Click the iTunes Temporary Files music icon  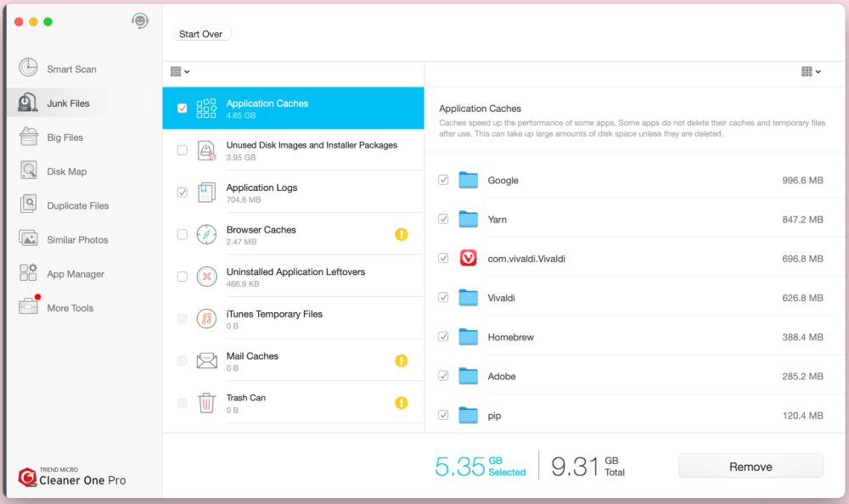click(x=206, y=319)
